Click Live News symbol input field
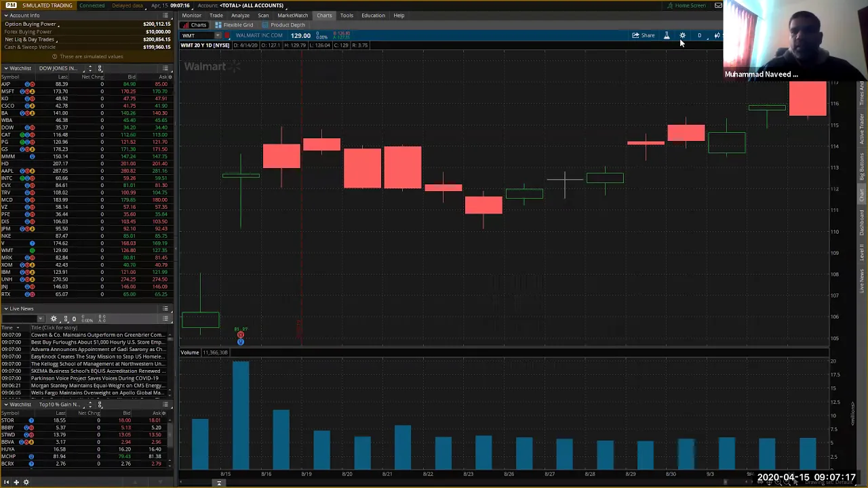Screen dimensions: 868x488 point(19,319)
